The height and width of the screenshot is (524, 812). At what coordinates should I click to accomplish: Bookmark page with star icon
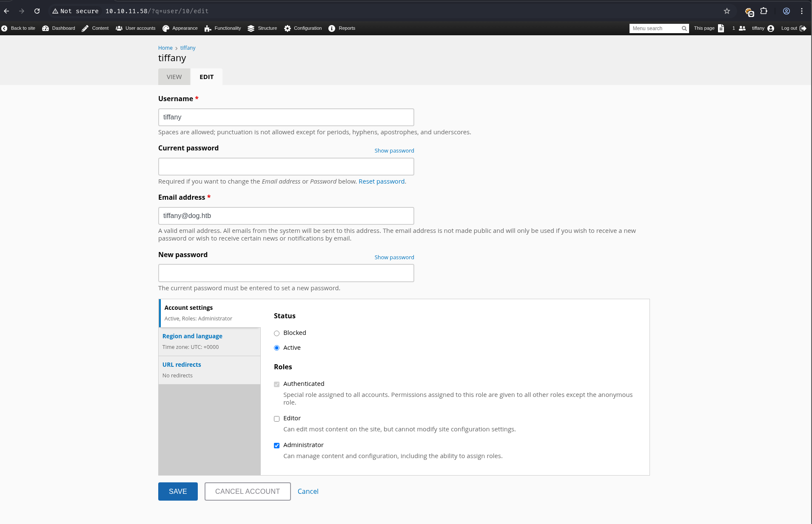727,11
